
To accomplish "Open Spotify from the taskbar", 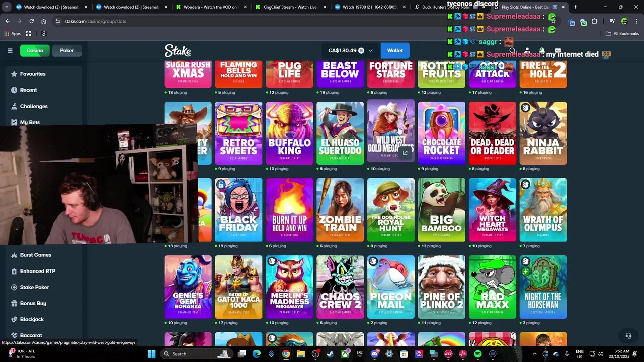I will click(477, 354).
